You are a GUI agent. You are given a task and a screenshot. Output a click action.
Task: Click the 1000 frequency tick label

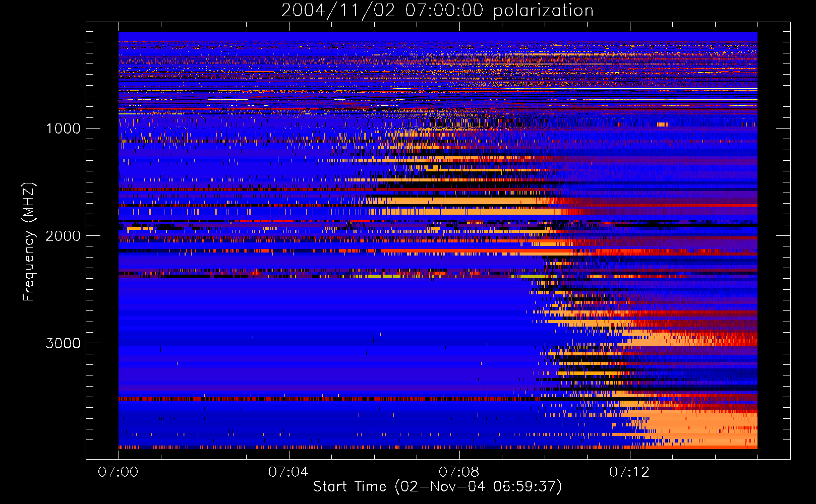pyautogui.click(x=63, y=129)
